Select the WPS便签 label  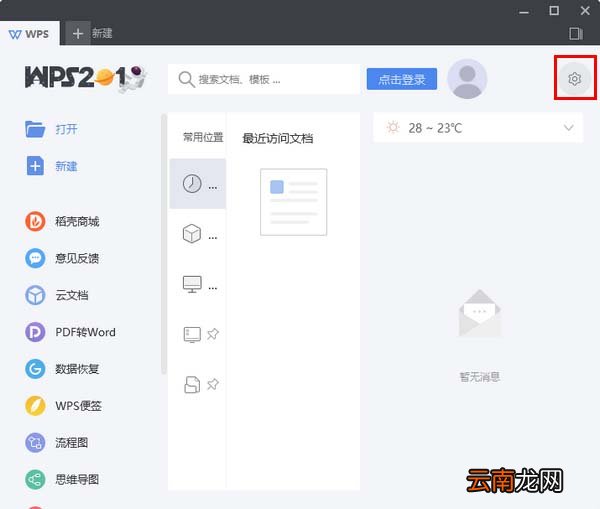(78, 406)
